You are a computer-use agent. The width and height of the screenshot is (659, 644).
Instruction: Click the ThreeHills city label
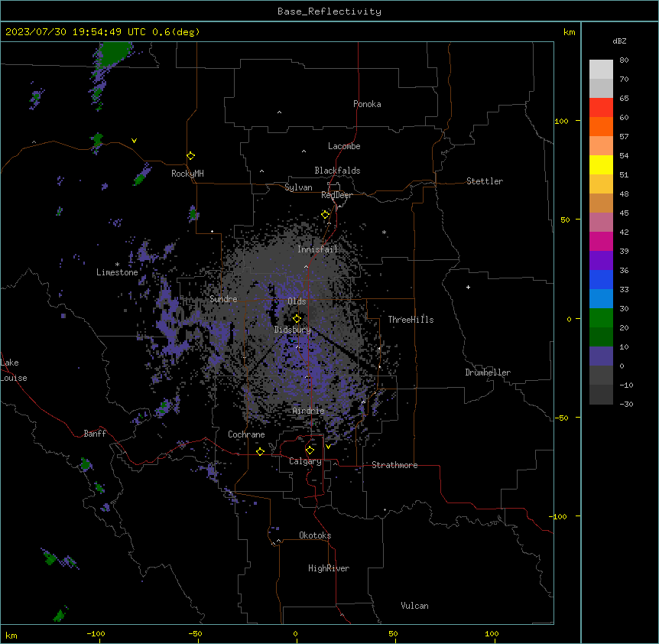coord(411,320)
